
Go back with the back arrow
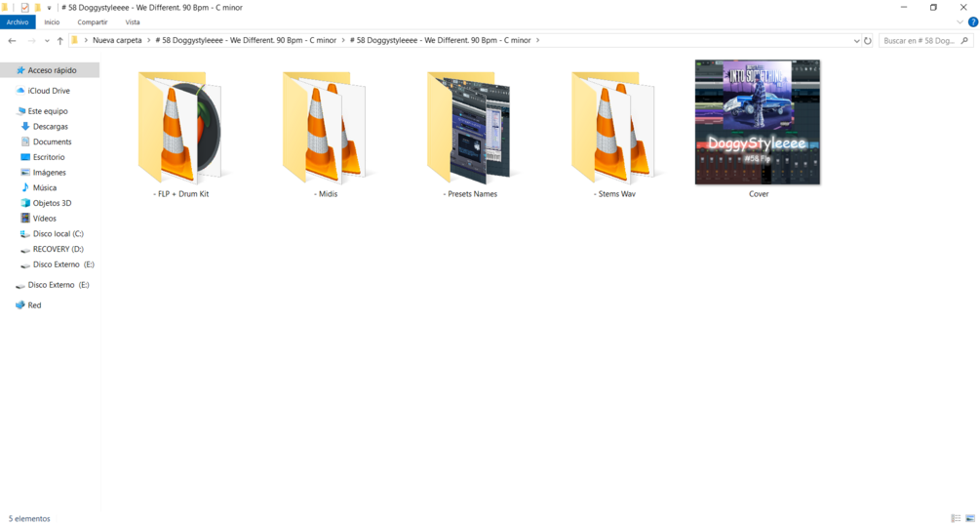pos(12,41)
